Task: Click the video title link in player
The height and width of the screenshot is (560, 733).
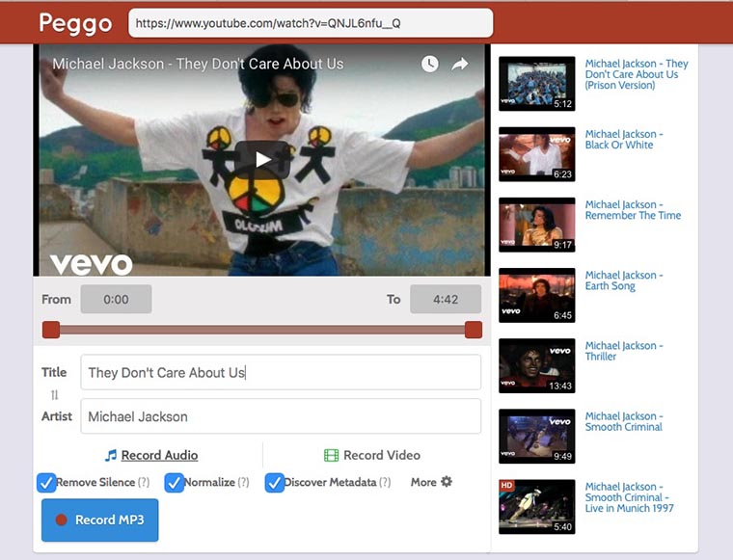Action: (x=198, y=64)
